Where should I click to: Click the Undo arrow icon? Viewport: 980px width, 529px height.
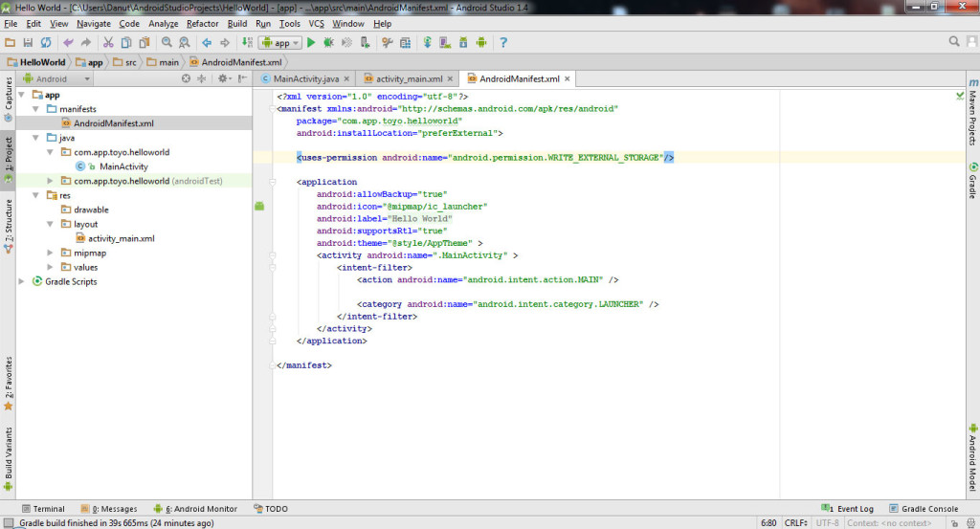point(68,42)
